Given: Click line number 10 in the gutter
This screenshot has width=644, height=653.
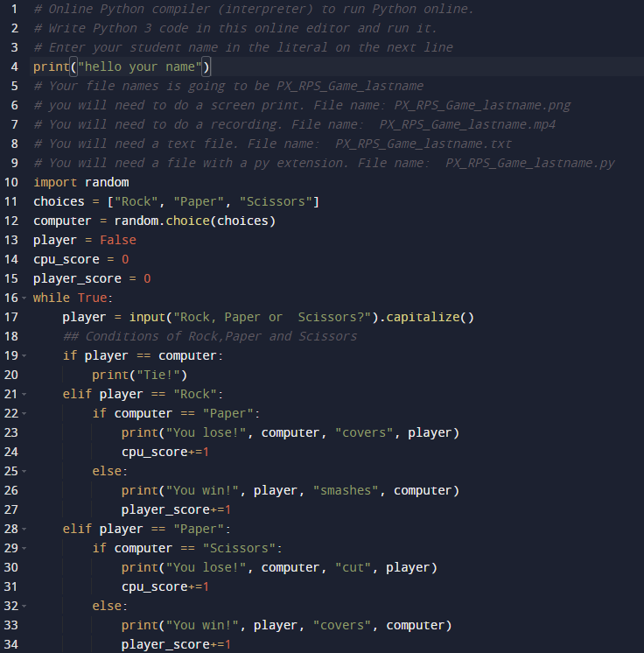Looking at the screenshot, I should pos(11,182).
